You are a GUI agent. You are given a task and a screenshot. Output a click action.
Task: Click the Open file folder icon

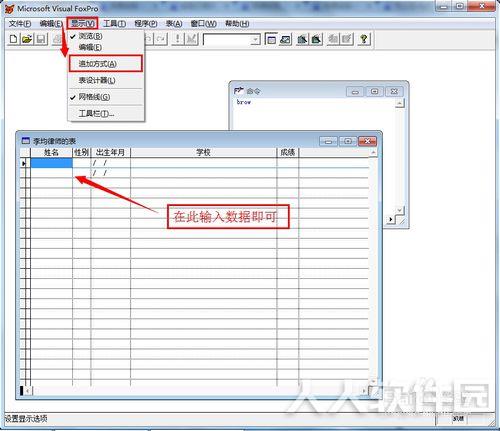27,39
